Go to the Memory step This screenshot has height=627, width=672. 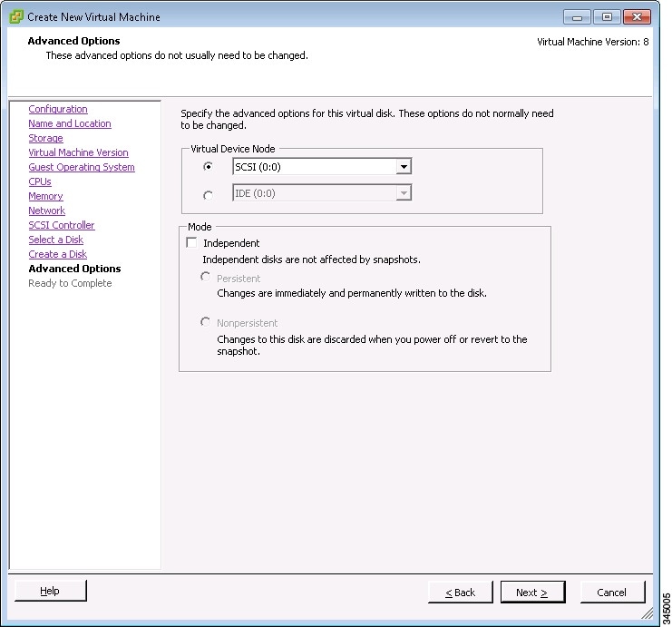coord(46,196)
